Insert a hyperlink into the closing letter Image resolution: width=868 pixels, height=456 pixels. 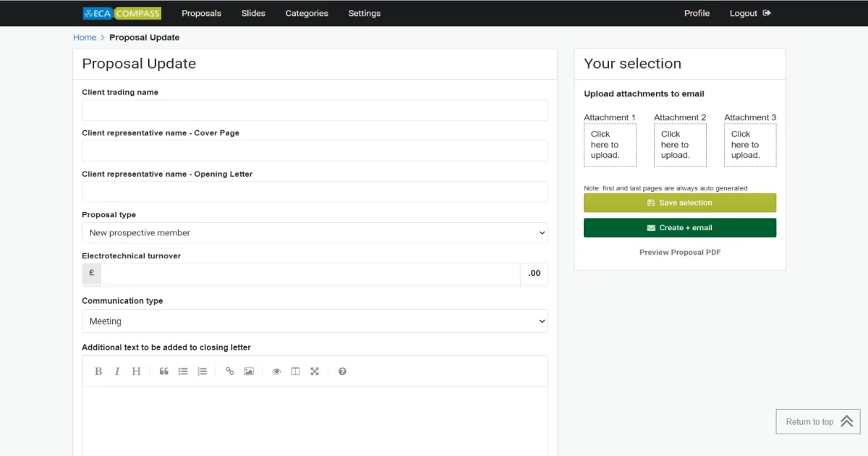click(x=229, y=371)
